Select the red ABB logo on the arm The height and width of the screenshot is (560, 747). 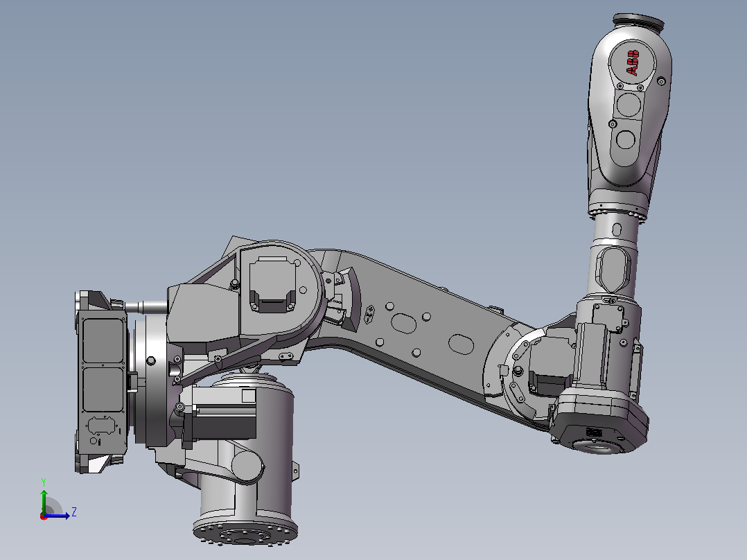click(x=633, y=63)
